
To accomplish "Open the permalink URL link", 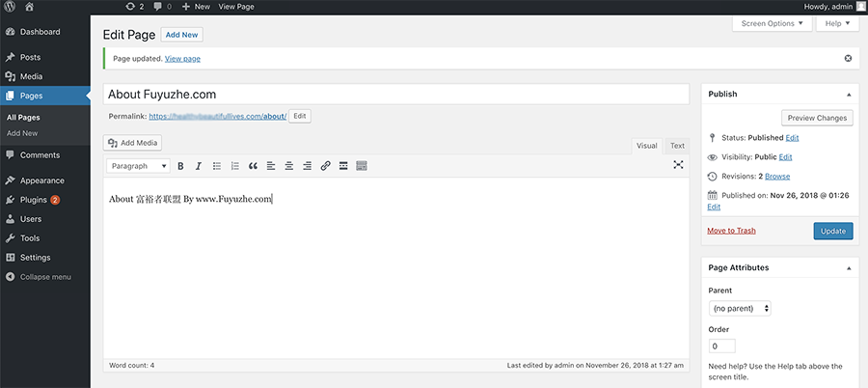I will pyautogui.click(x=218, y=117).
